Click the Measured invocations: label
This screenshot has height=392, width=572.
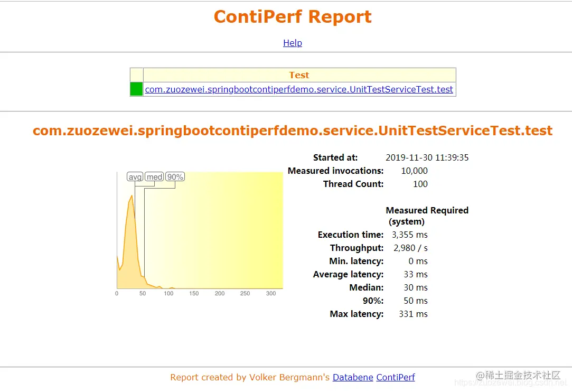[335, 171]
